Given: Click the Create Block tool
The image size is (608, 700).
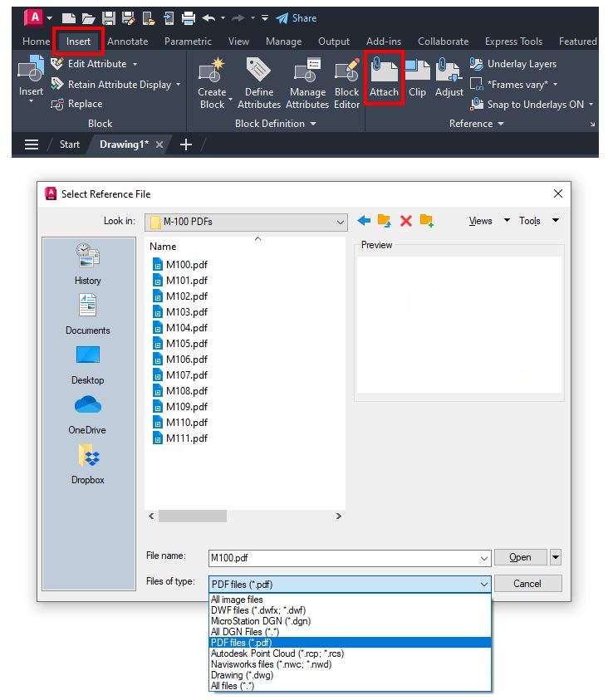Looking at the screenshot, I should point(212,83).
